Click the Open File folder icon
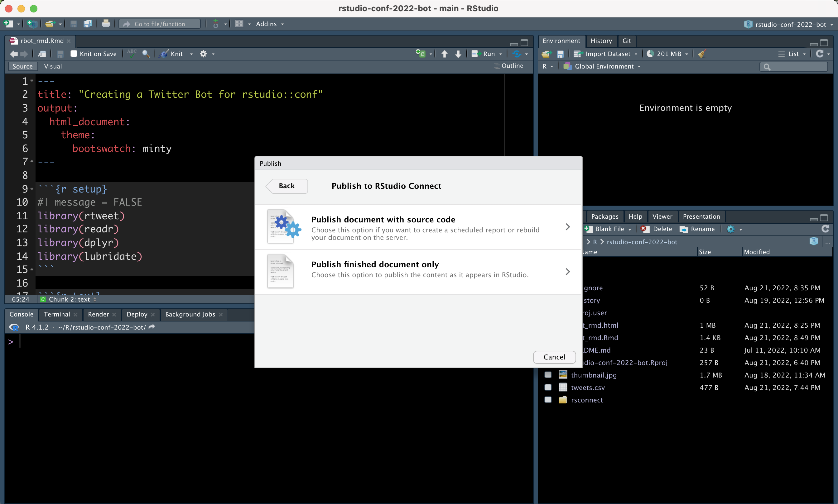The height and width of the screenshot is (504, 838). point(50,24)
